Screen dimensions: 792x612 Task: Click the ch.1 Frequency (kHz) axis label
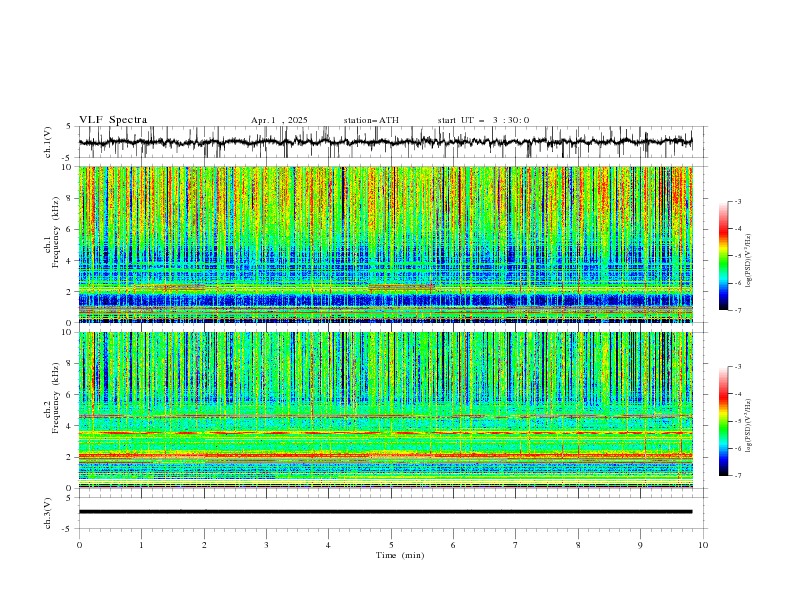pyautogui.click(x=52, y=233)
